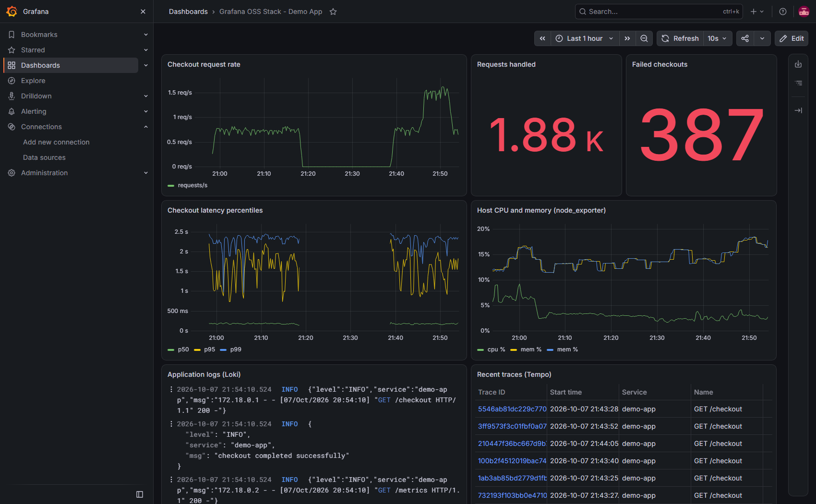Image resolution: width=816 pixels, height=504 pixels.
Task: Click Grafana OSS Stack - Demo App breadcrumb
Action: (271, 12)
